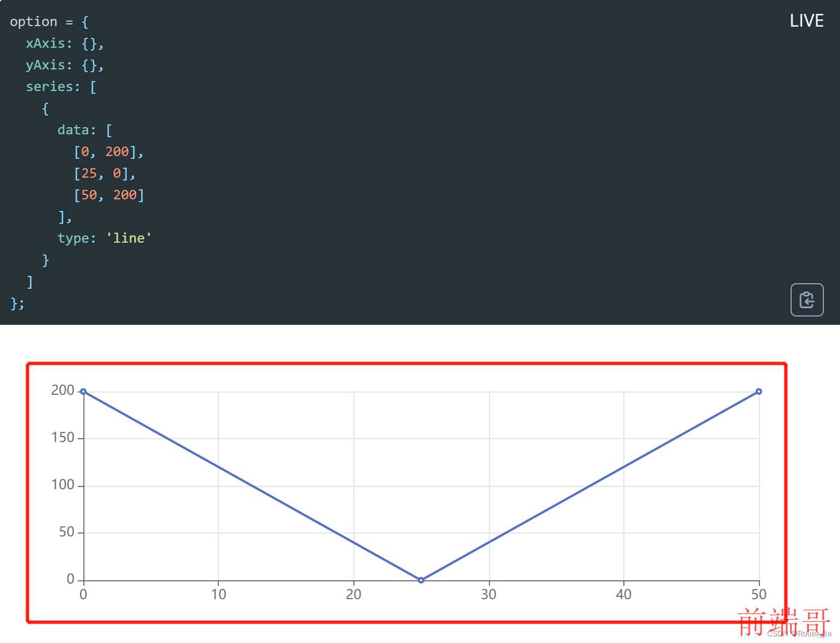840x643 pixels.
Task: Click the 'yAxis: {},' code line
Action: click(64, 65)
